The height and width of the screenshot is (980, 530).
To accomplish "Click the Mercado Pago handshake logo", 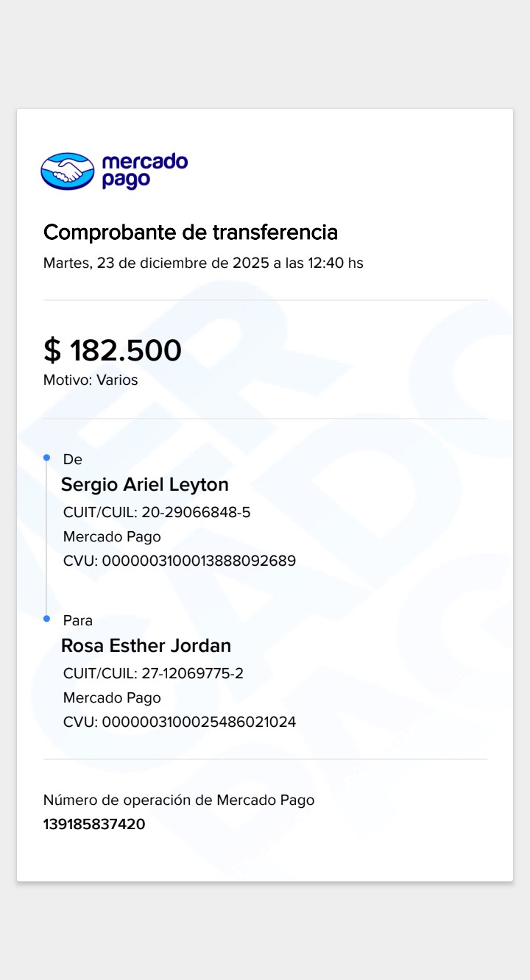I will tap(68, 171).
